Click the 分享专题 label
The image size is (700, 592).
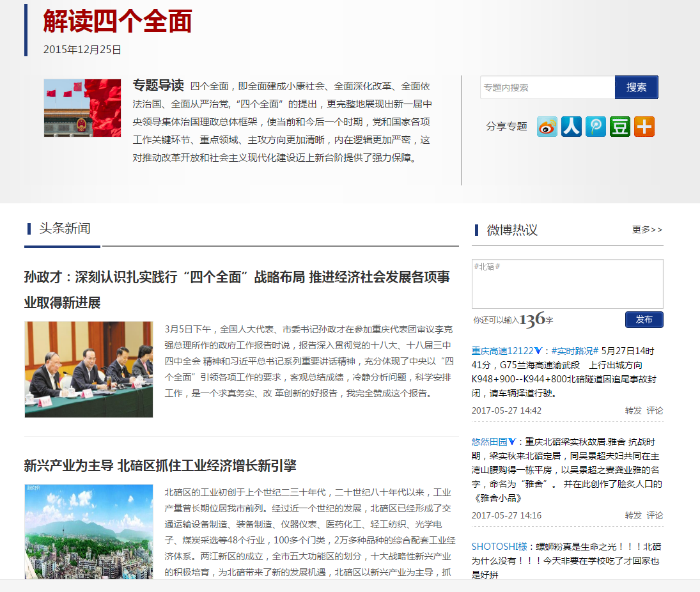(507, 127)
